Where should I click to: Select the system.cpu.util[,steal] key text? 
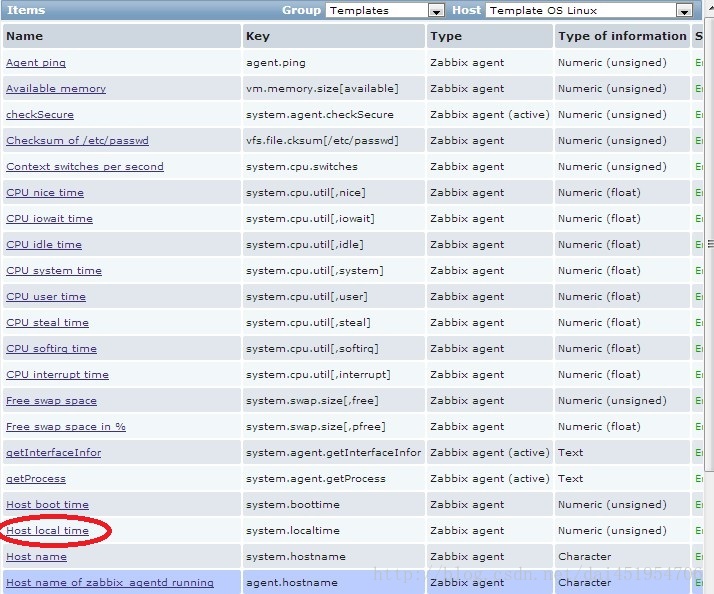308,322
